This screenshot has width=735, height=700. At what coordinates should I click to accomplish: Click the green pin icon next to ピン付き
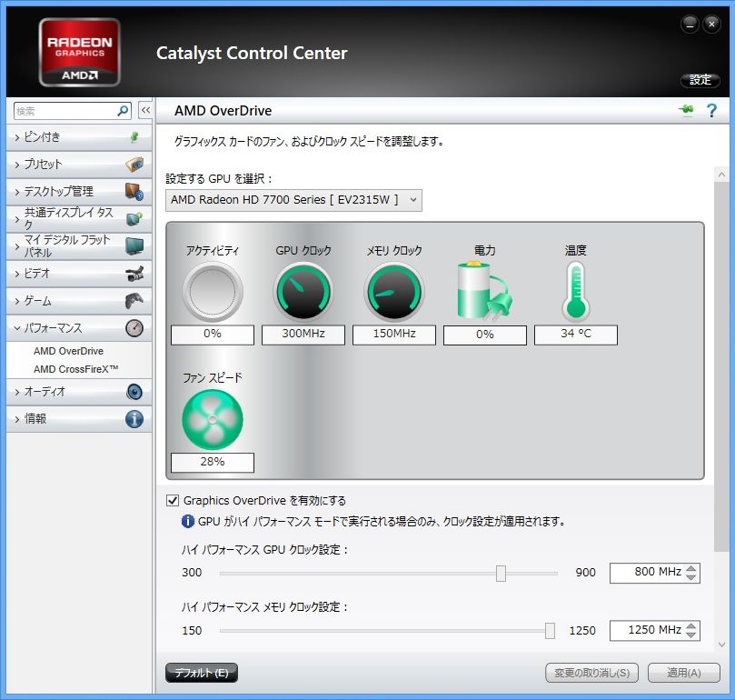pos(134,137)
